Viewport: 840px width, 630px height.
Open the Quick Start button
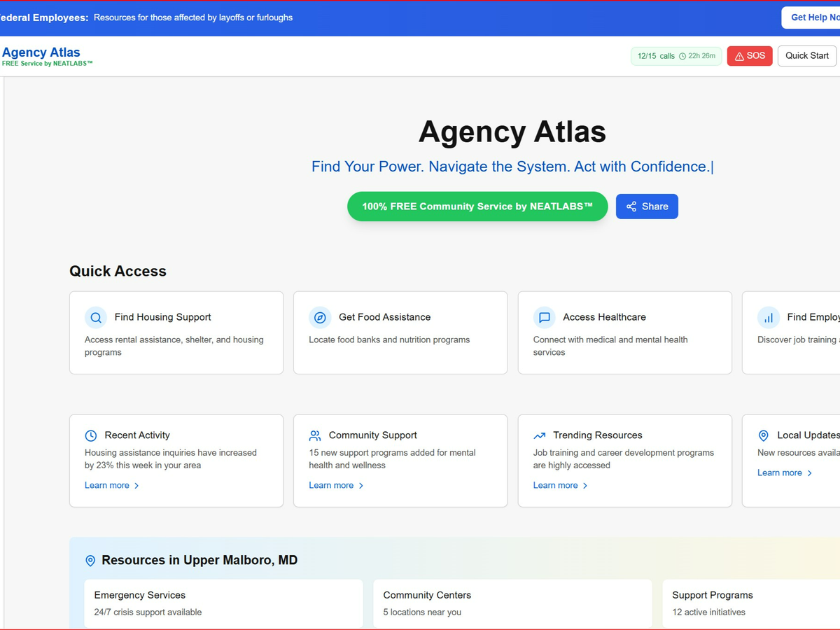coord(807,56)
